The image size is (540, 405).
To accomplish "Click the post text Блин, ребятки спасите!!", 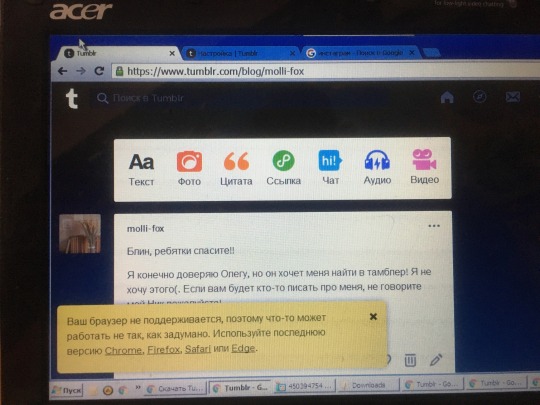I will point(180,251).
